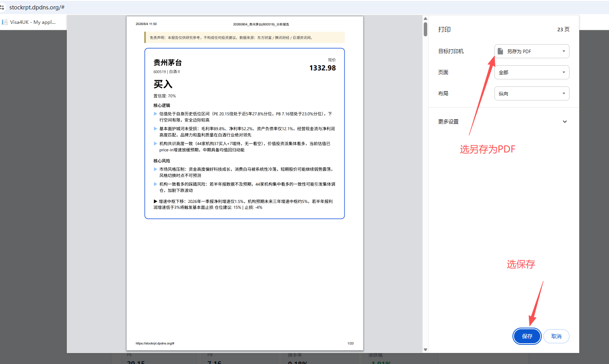Click the 置信度: 70% text
This screenshot has width=609, height=364.
[165, 96]
